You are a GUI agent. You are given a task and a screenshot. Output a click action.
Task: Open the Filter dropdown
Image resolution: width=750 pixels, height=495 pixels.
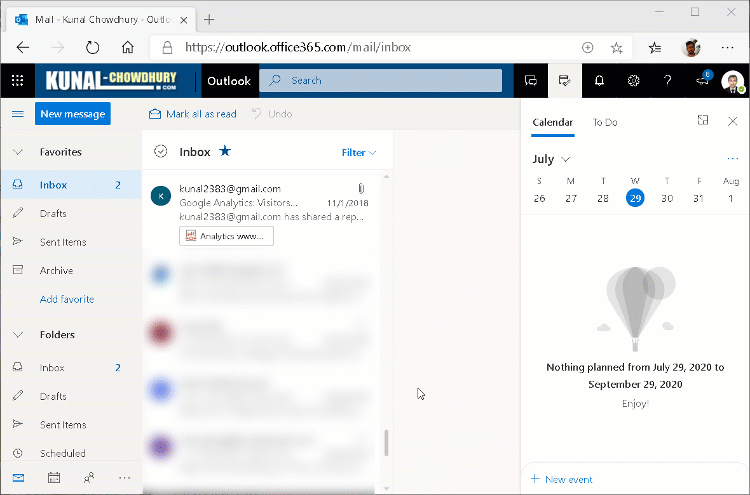coord(359,153)
